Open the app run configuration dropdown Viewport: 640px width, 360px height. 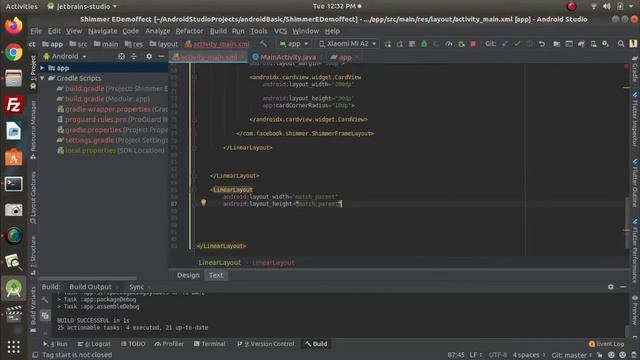293,44
